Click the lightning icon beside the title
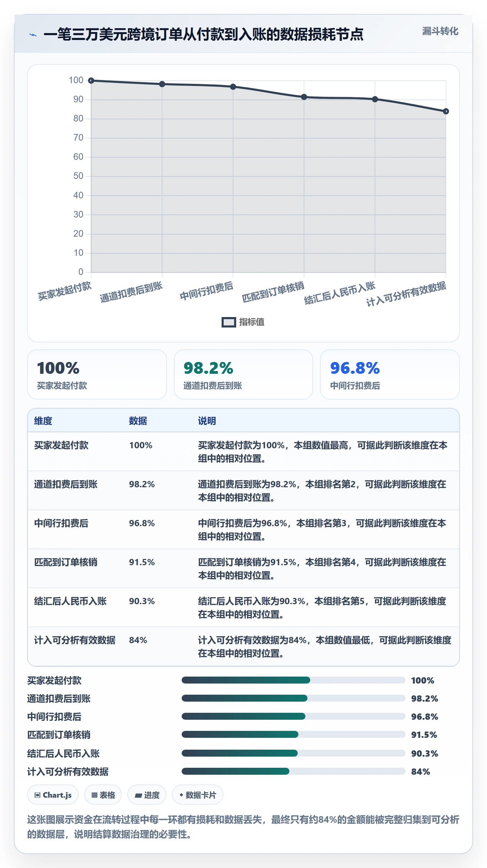The height and width of the screenshot is (868, 487). point(33,35)
